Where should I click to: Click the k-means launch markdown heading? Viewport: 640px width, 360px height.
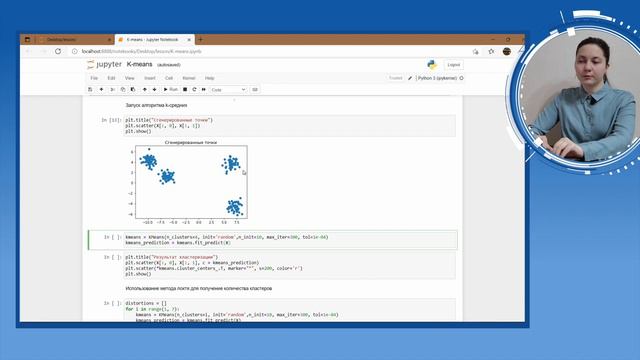(156, 105)
